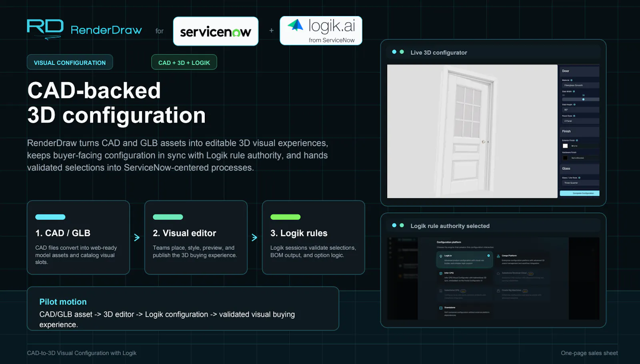Click the Logik rule authority selected title
Viewport: 640px width, 364px height.
(x=450, y=226)
